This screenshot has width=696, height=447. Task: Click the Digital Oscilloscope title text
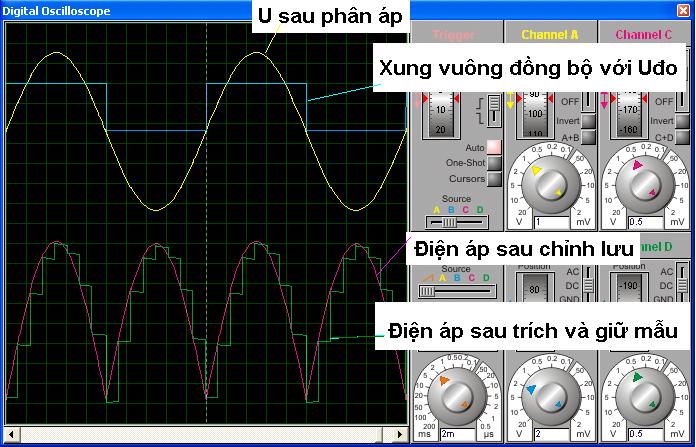[x=56, y=11]
